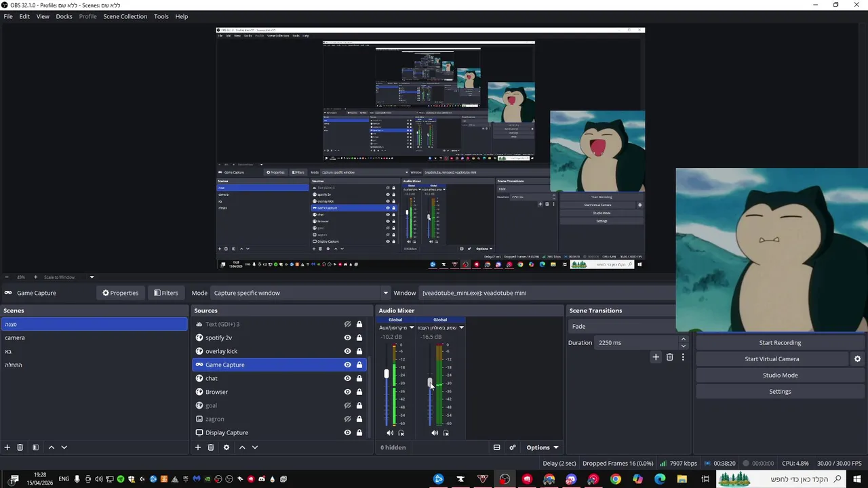
Task: Increase the transition duration value
Action: 683,339
